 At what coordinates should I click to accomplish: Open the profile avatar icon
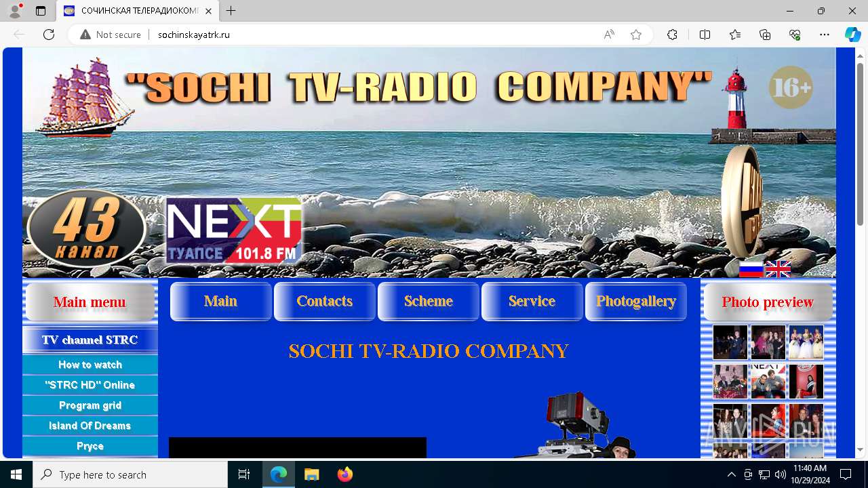15,11
